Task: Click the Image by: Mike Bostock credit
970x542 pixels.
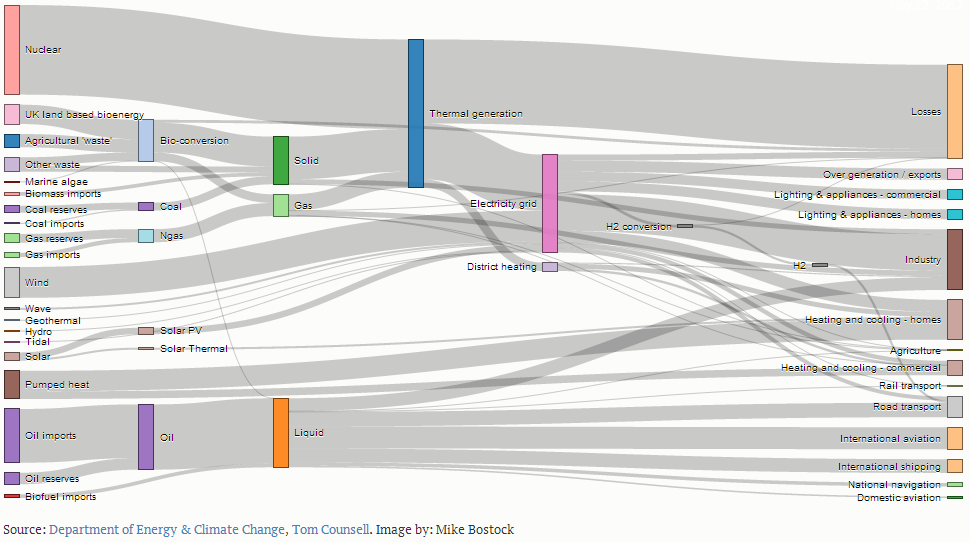Action: 445,530
